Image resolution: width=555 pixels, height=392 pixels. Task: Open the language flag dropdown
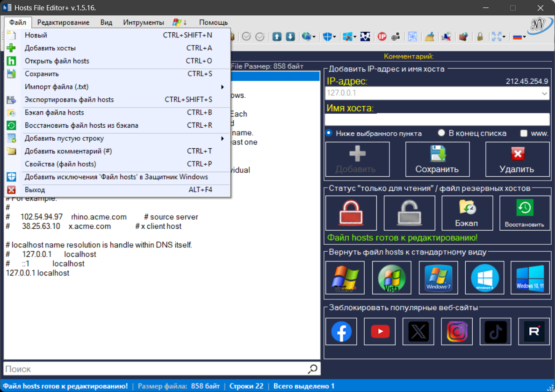coord(519,36)
